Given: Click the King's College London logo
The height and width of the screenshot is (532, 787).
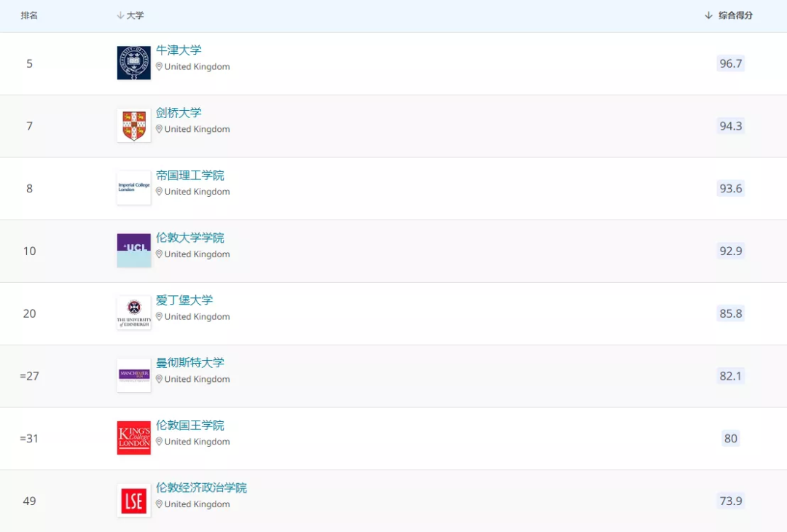Looking at the screenshot, I should point(134,438).
